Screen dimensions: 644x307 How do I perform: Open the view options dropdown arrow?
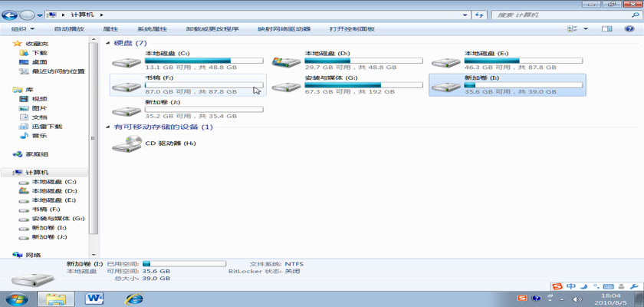(586, 29)
